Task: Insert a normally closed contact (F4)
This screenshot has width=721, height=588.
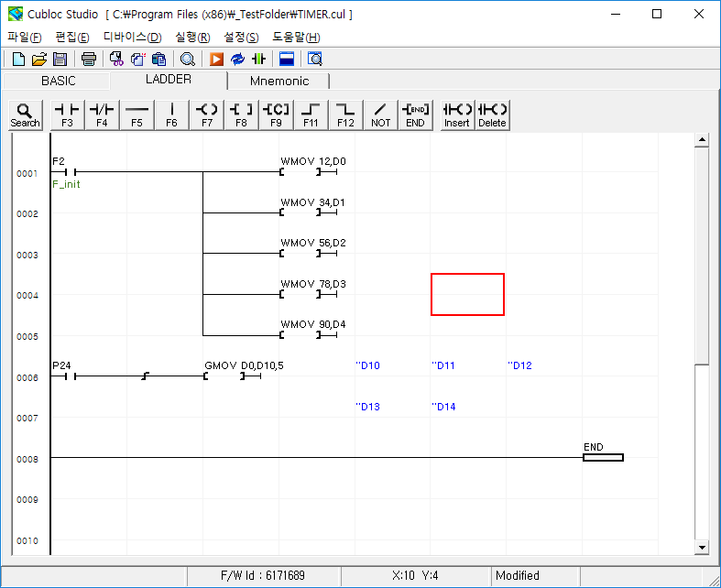Action: point(102,114)
